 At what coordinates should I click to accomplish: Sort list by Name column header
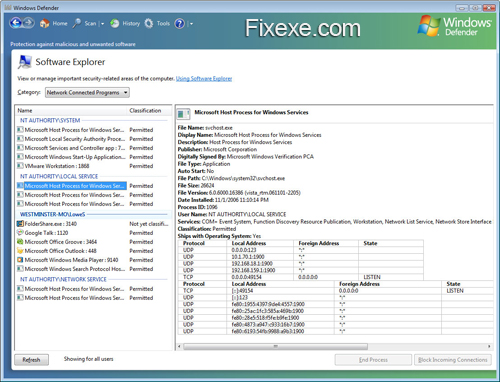71,110
